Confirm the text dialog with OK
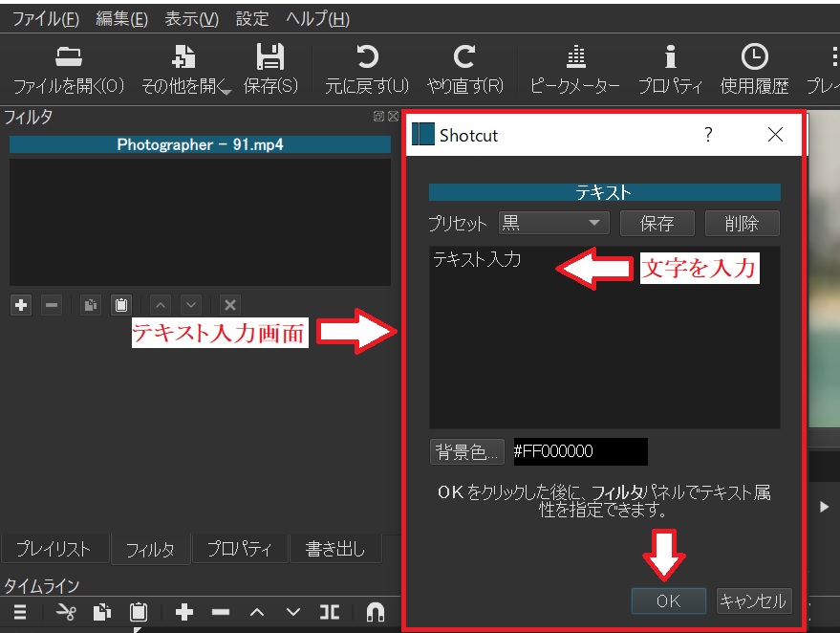 point(668,600)
